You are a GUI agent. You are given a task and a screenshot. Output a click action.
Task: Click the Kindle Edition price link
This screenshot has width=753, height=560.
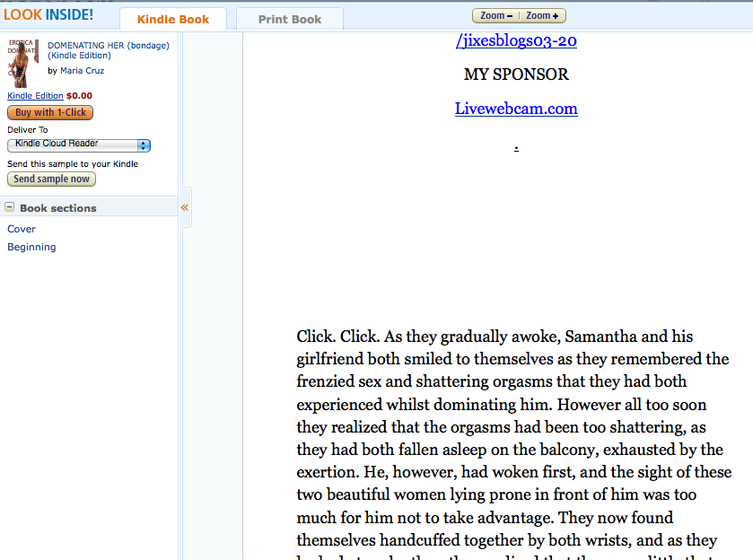point(35,96)
